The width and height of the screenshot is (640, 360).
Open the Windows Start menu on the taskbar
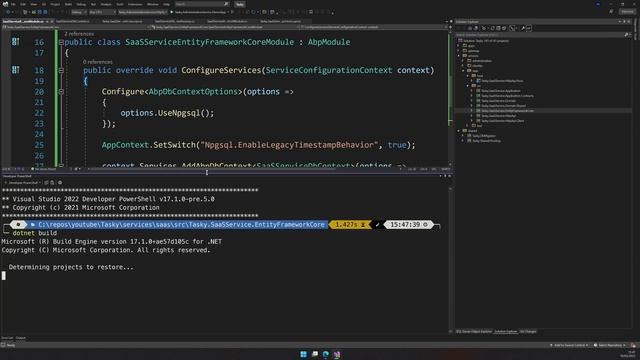(x=303, y=354)
